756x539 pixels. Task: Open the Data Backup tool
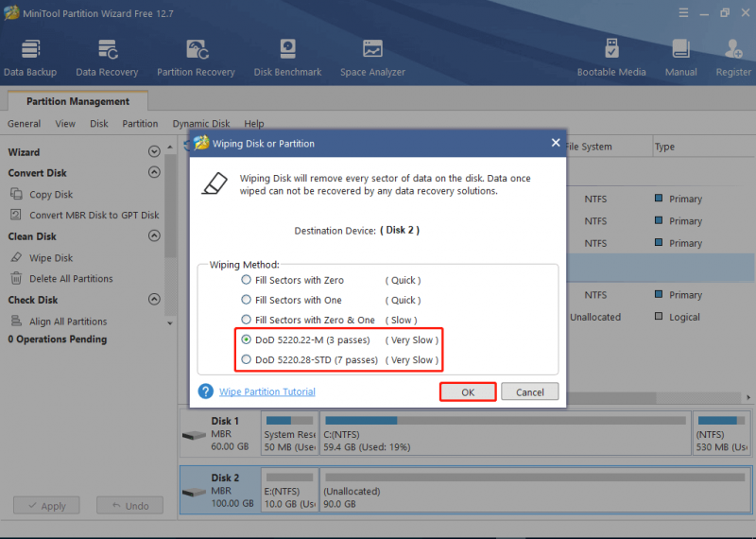coord(30,58)
